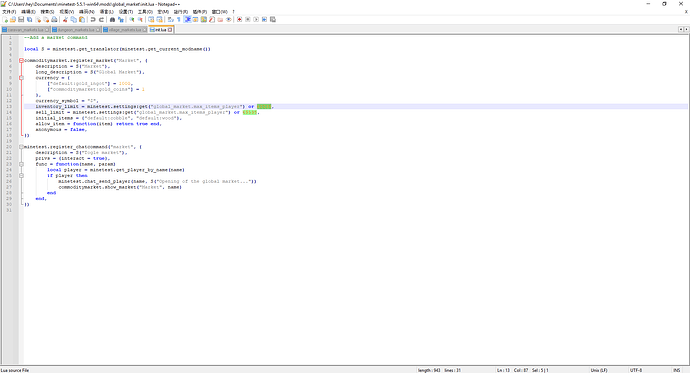This screenshot has height=373, width=690.
Task: Close the caravan_markets.lua tab
Action: click(x=47, y=29)
